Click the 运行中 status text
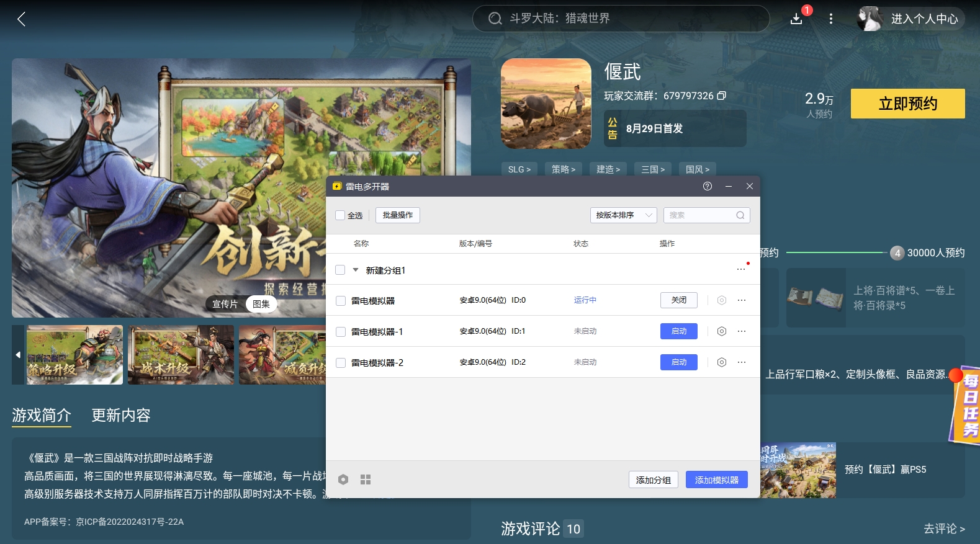 pyautogui.click(x=585, y=300)
